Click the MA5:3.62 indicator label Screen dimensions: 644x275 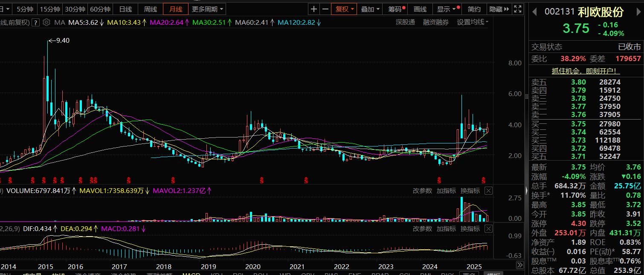click(x=83, y=22)
